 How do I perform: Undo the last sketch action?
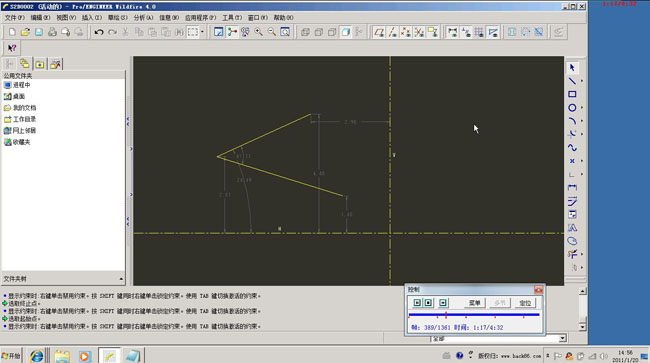click(x=99, y=32)
